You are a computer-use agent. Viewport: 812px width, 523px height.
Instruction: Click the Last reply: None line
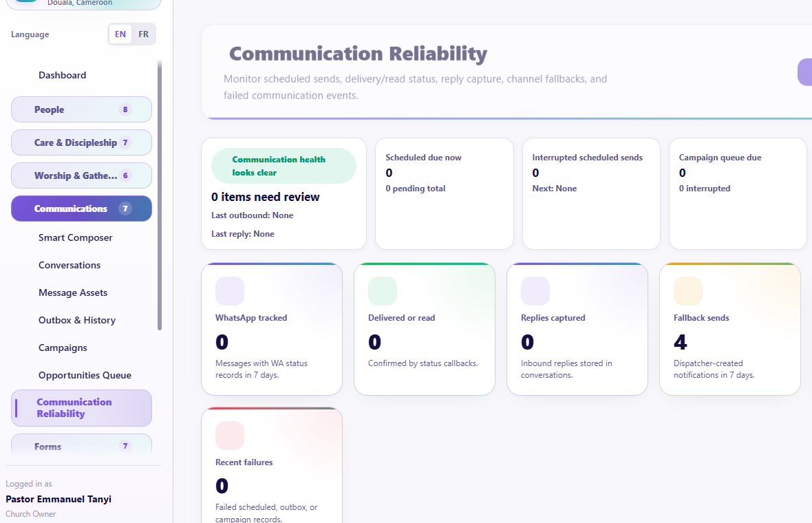click(243, 234)
